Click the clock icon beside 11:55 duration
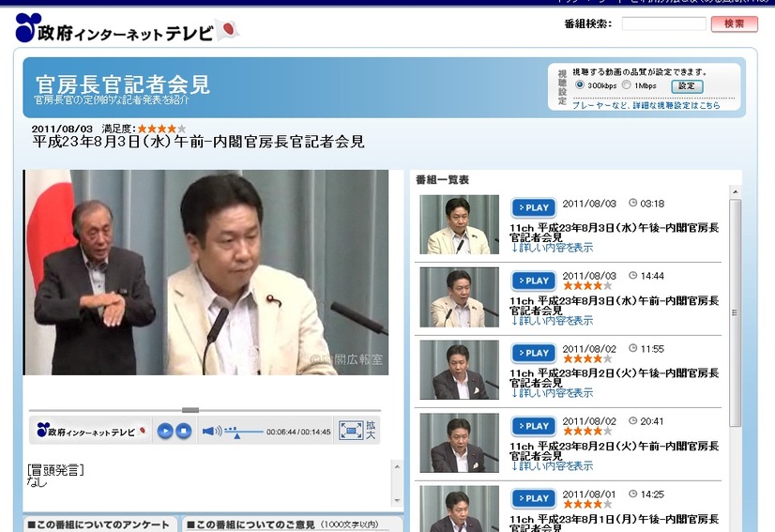Viewport: 775px width, 532px height. pyautogui.click(x=632, y=348)
